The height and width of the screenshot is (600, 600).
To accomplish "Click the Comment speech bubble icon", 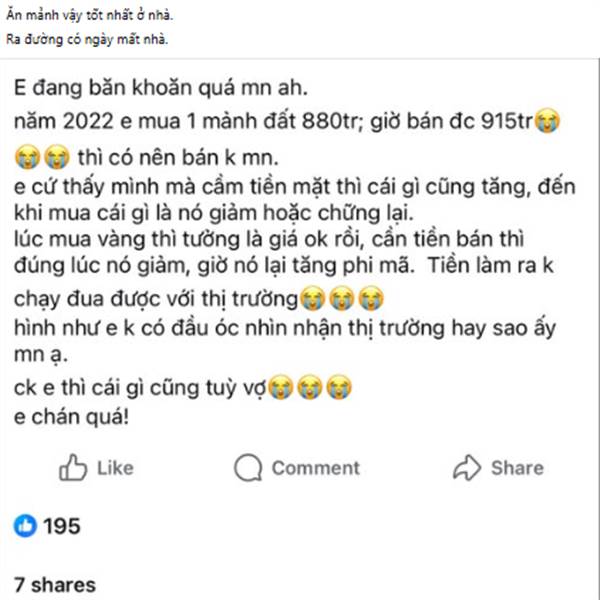I will pos(248,467).
